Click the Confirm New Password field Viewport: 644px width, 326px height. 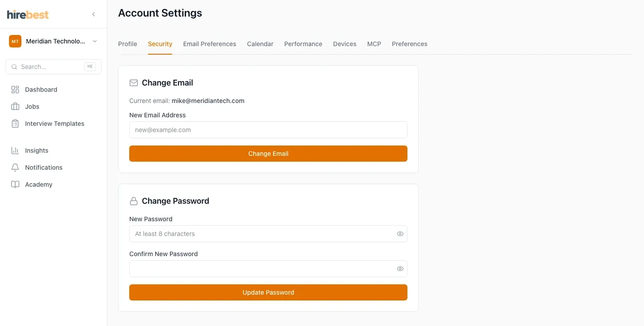click(x=268, y=269)
